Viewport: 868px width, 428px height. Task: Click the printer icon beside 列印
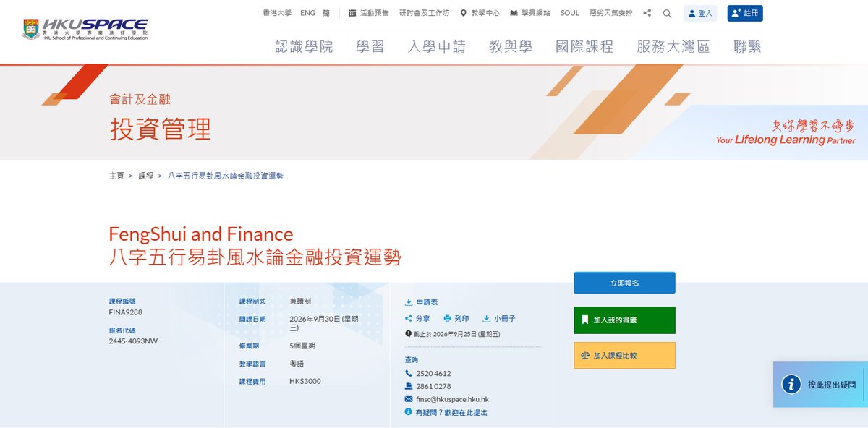447,318
